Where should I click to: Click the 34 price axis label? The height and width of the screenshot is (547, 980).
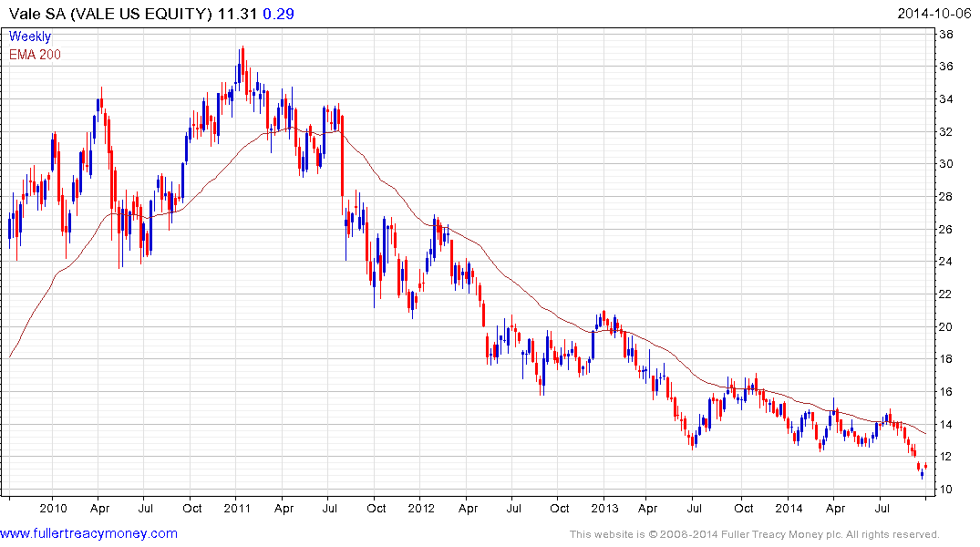946,98
